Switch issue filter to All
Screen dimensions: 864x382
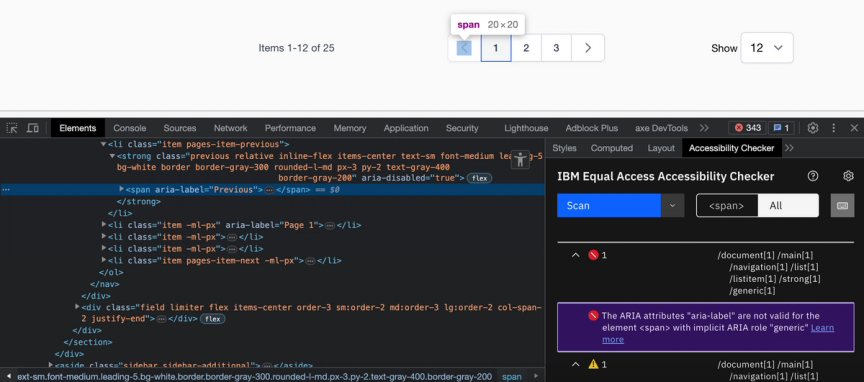point(788,206)
